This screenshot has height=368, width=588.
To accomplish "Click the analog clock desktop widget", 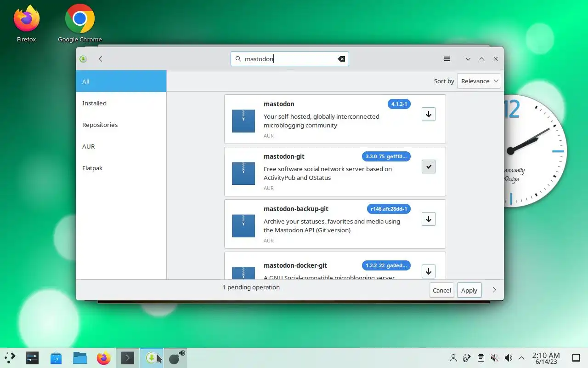I will tap(535, 152).
